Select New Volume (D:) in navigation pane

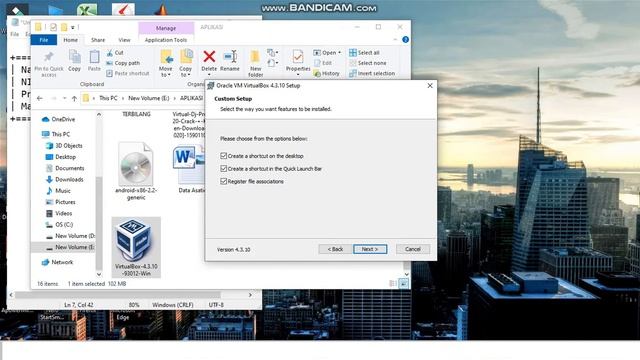(70, 236)
